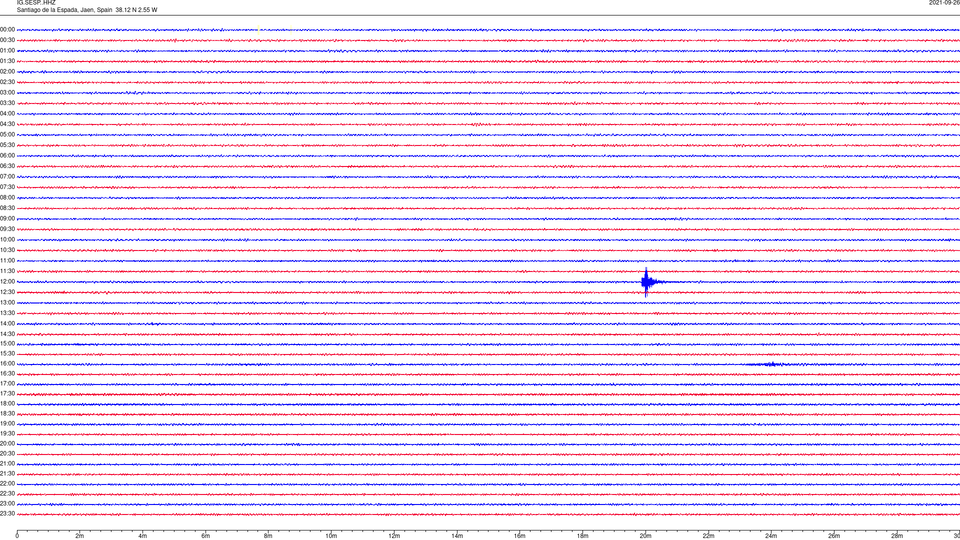Click the 2m tick on the minutes axis
960x540 pixels.
(80, 536)
